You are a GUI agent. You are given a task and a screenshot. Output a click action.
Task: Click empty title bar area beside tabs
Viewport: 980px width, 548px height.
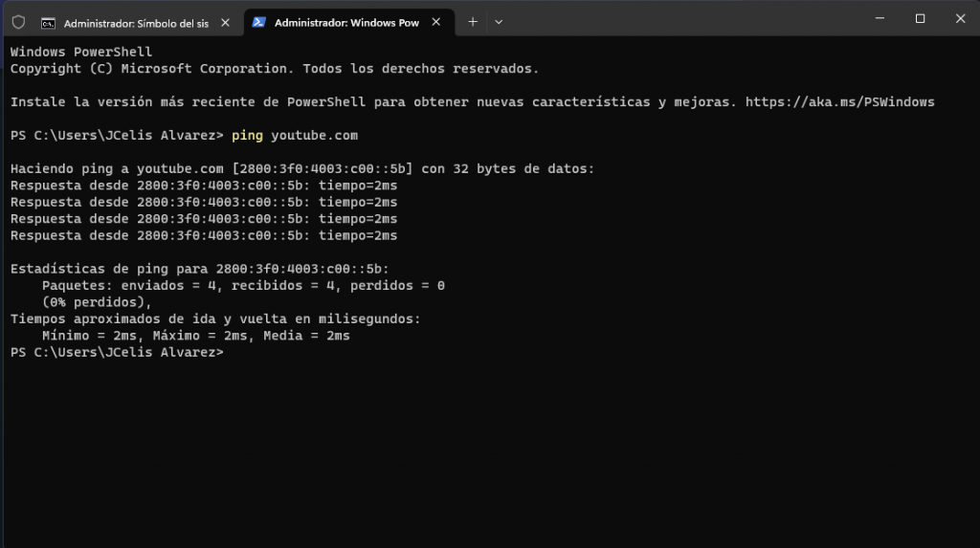point(670,19)
